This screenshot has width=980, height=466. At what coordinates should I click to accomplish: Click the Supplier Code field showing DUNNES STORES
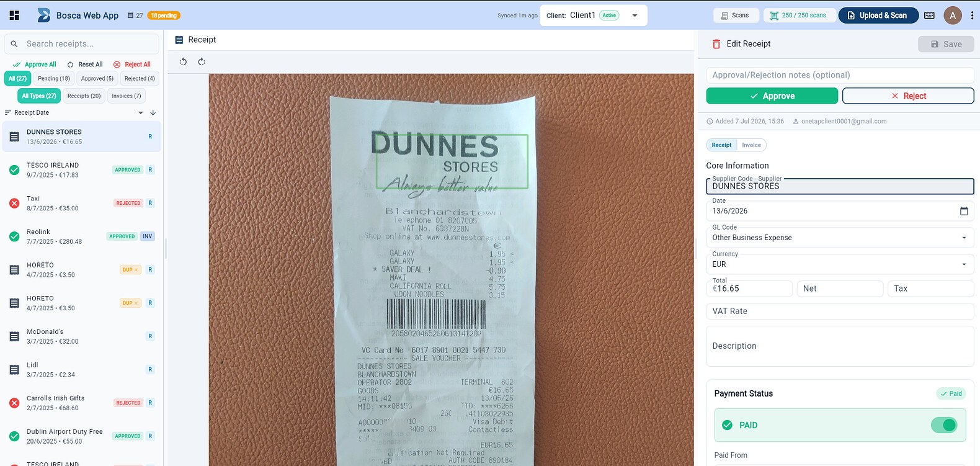840,186
